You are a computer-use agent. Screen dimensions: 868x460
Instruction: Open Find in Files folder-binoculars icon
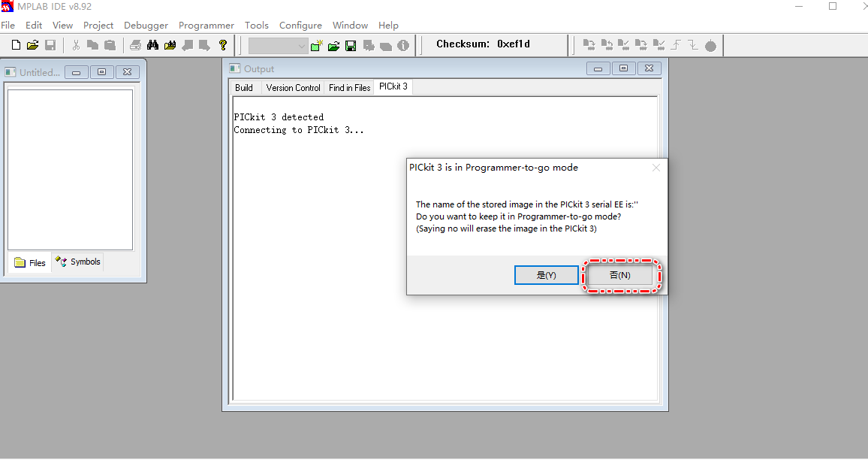(170, 45)
